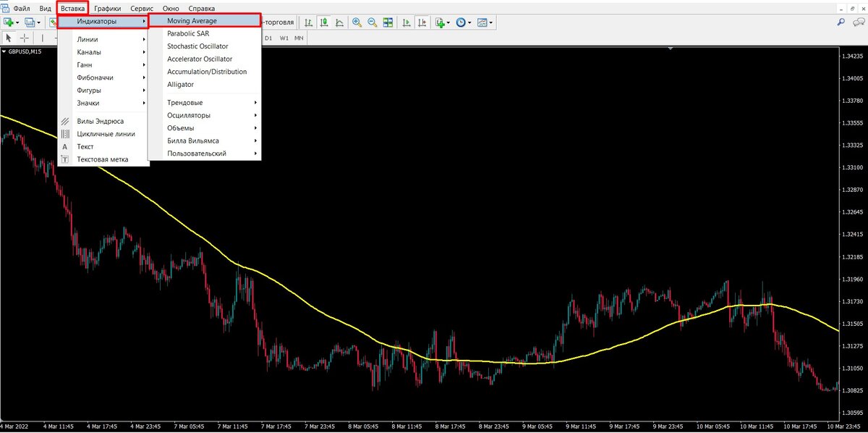The height and width of the screenshot is (433, 868).
Task: Click the GBPUSD,M15 chart label
Action: click(25, 51)
